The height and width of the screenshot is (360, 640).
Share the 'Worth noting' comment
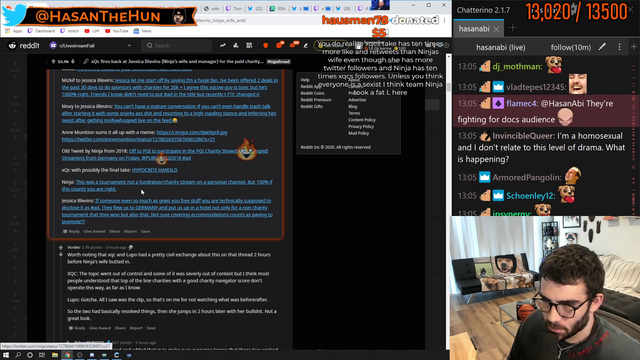pos(120,328)
